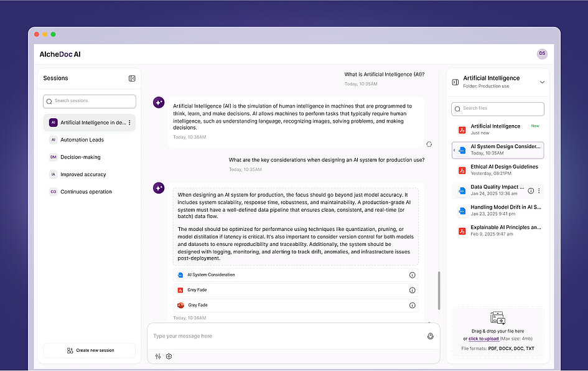Open the options menu for Data Quality Impact file

click(x=539, y=190)
